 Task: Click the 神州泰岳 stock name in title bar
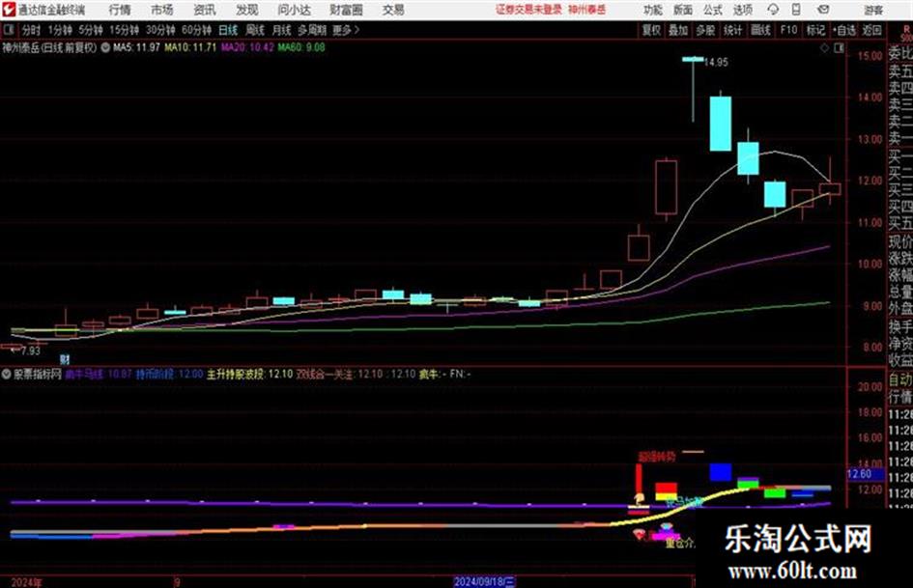pyautogui.click(x=587, y=10)
